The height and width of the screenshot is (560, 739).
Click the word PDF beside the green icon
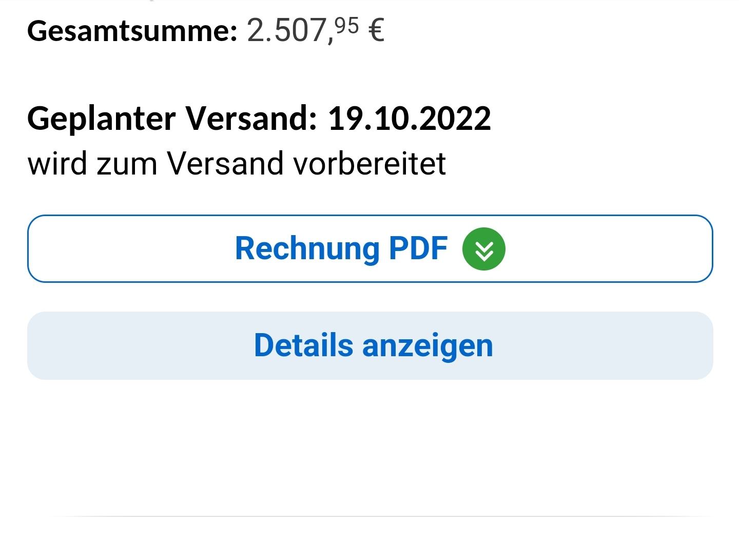(x=418, y=248)
